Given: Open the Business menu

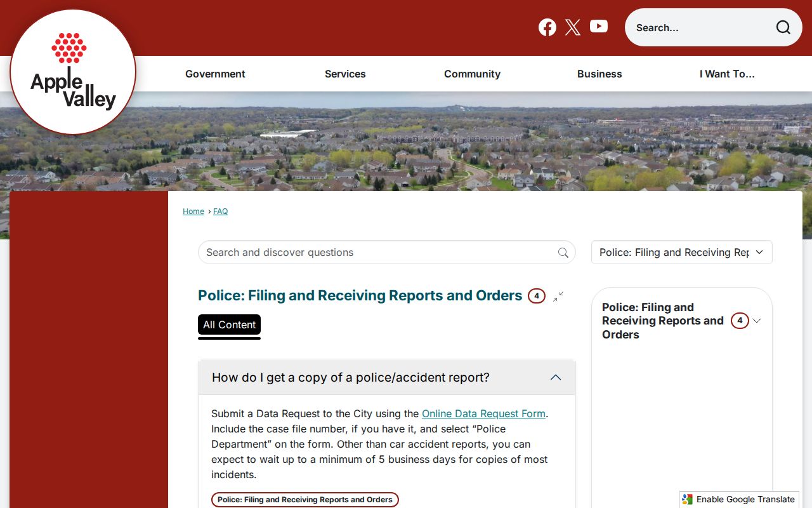Looking at the screenshot, I should tap(599, 74).
